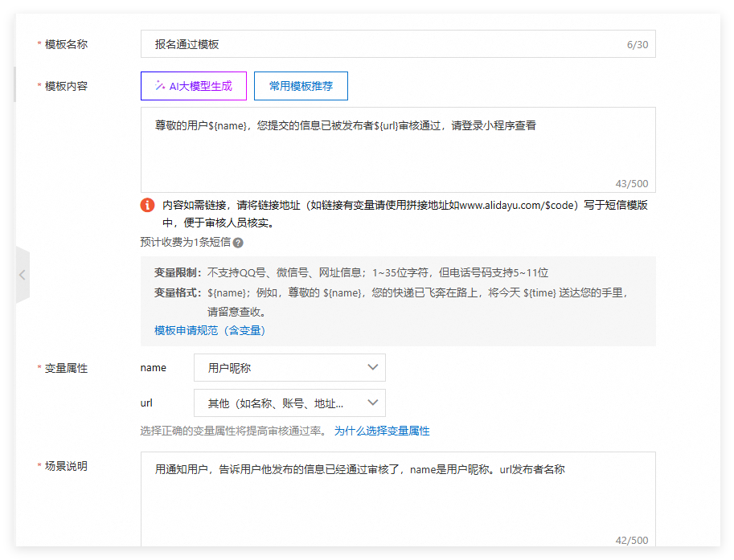Image resolution: width=734 pixels, height=560 pixels.
Task: Click the AI大模型生成 button
Action: pyautogui.click(x=193, y=86)
